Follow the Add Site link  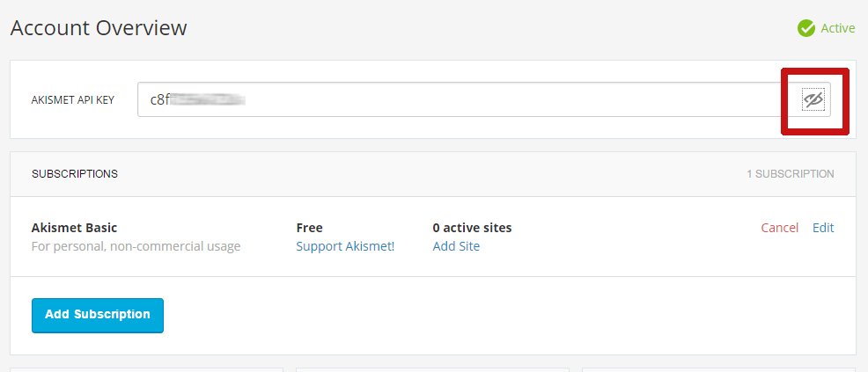(456, 246)
